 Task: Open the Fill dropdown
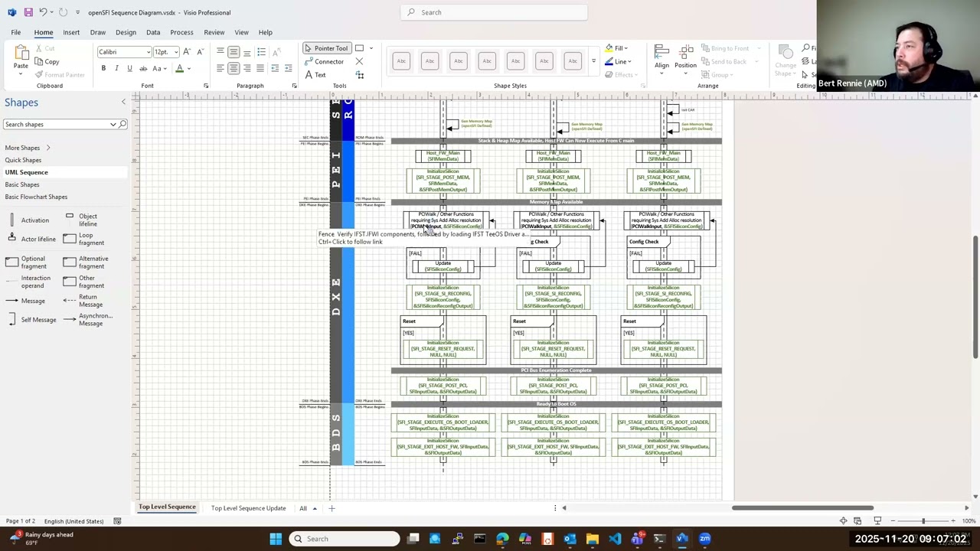tap(617, 48)
